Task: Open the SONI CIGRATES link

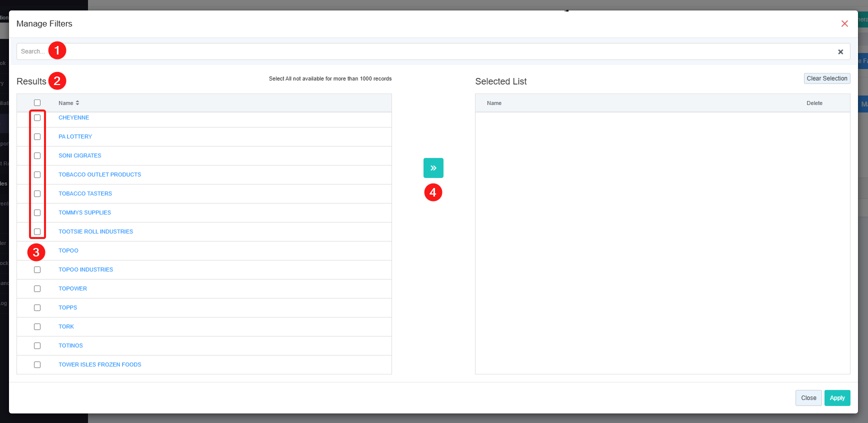Action: click(80, 156)
